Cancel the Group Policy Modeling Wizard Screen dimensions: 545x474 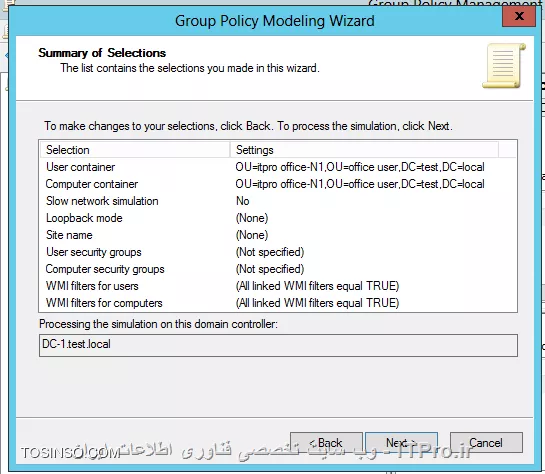click(x=486, y=442)
